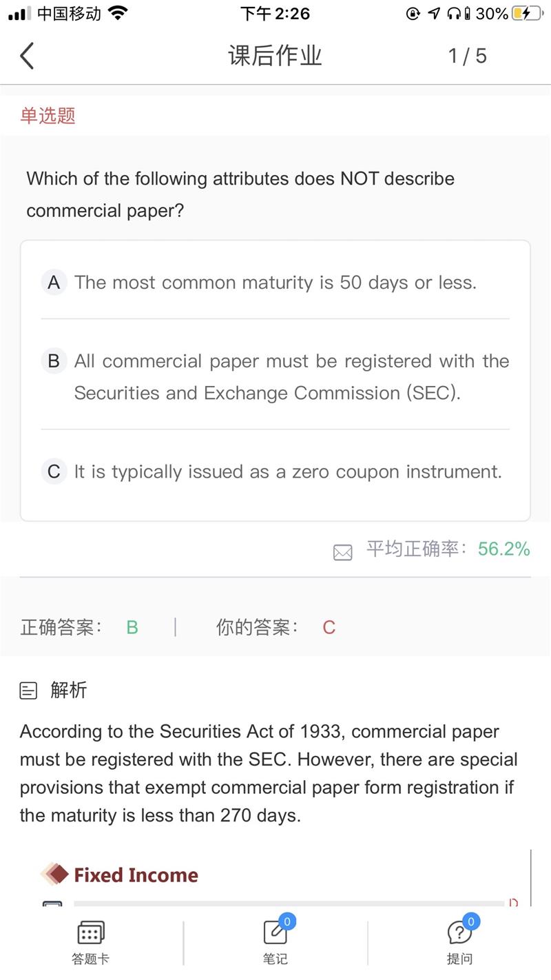Click the 解析 document icon

click(28, 691)
